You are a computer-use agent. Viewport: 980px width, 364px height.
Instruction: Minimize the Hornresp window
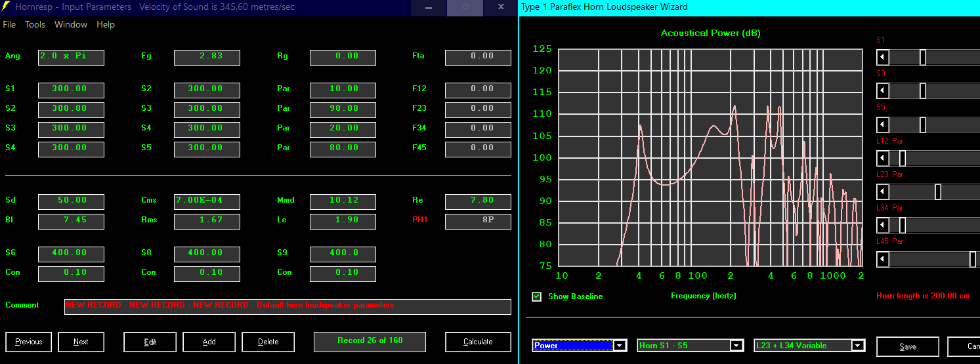point(429,7)
